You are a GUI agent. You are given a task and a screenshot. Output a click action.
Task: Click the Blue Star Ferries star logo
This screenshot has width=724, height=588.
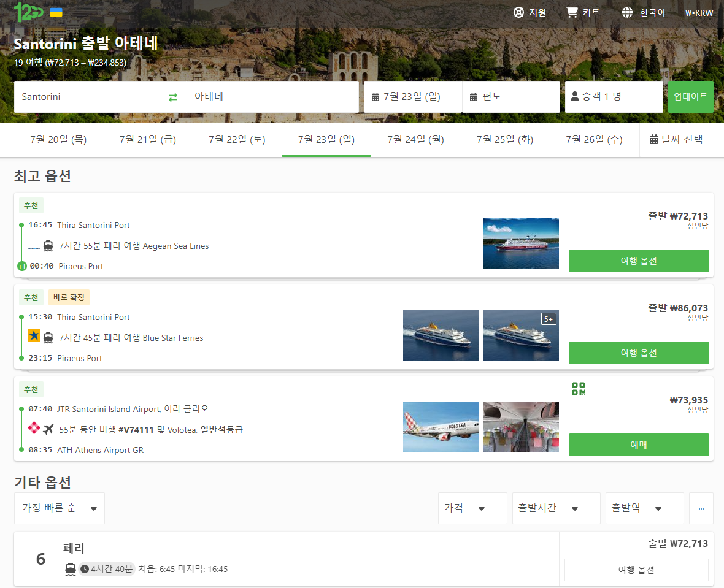coord(34,335)
